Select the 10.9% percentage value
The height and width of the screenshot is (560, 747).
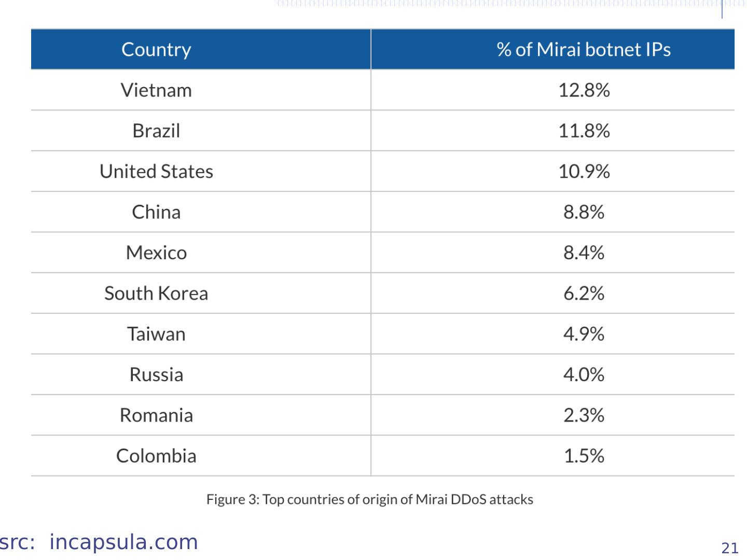pos(584,171)
